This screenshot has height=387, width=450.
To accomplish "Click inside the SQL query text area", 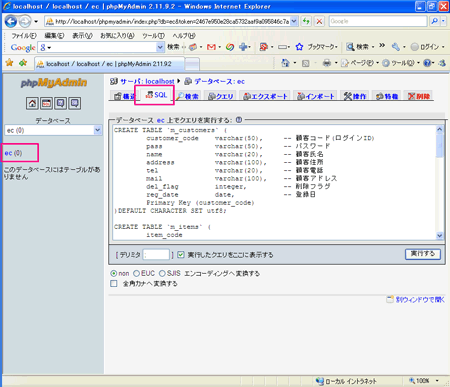I will click(274, 182).
